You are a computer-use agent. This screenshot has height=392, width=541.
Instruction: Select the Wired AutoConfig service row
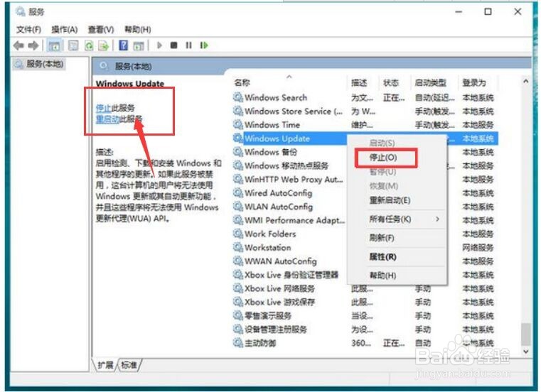click(365, 193)
